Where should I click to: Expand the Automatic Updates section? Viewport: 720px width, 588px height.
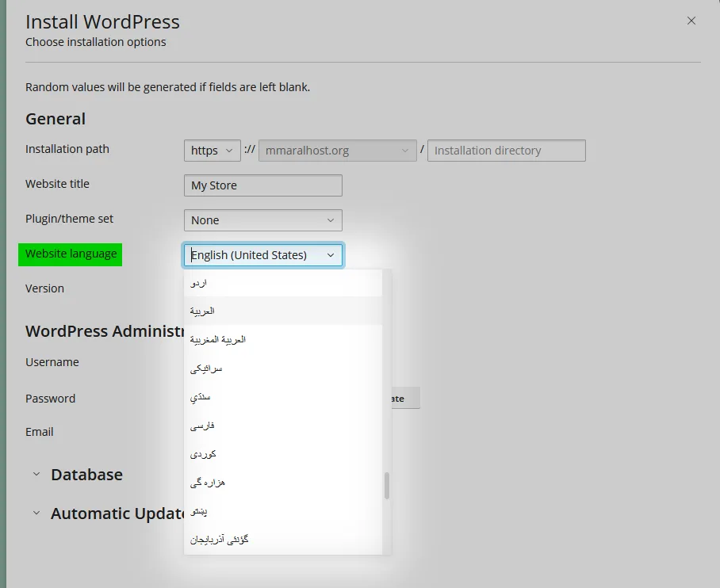pyautogui.click(x=108, y=514)
